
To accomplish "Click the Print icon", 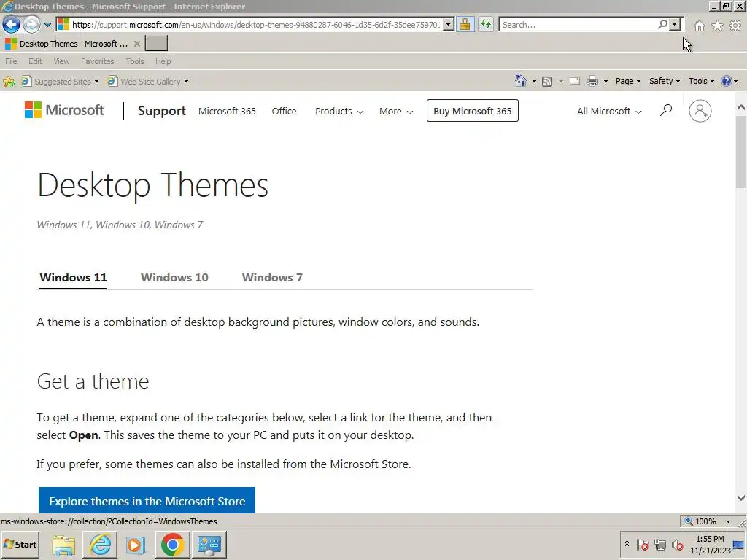I will pos(592,82).
